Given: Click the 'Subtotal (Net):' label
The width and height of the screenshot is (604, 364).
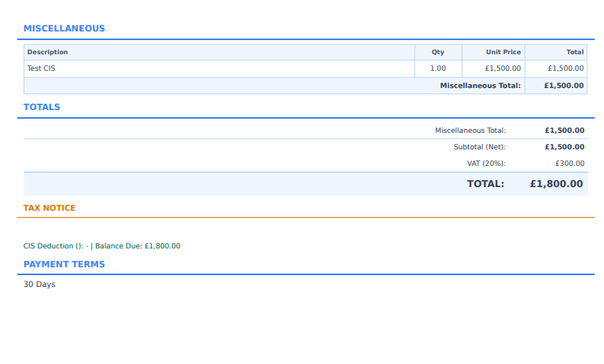Looking at the screenshot, I should [480, 147].
